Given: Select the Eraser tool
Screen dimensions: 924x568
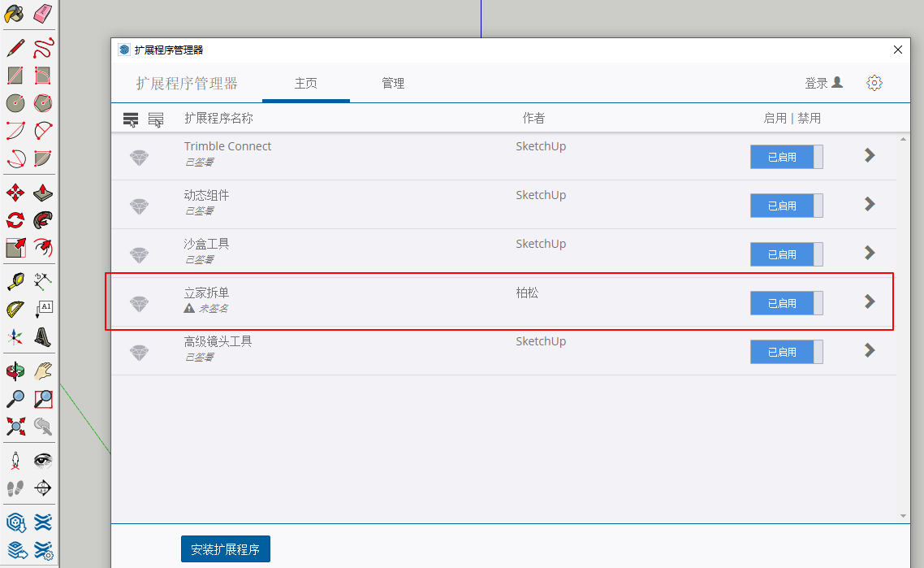Looking at the screenshot, I should 43,14.
